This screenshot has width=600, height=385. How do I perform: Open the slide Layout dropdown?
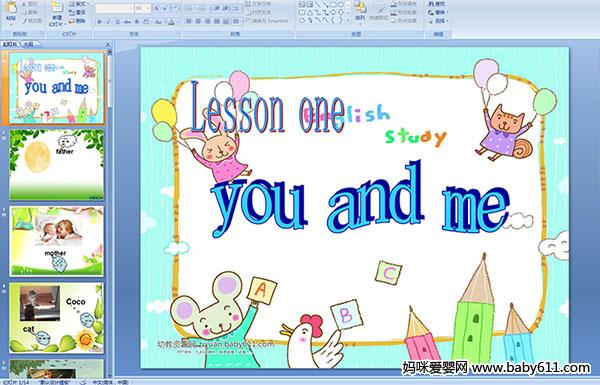78,4
